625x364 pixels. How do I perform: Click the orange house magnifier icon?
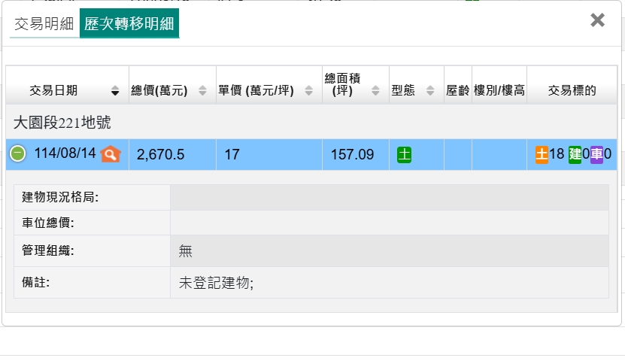pyautogui.click(x=111, y=154)
